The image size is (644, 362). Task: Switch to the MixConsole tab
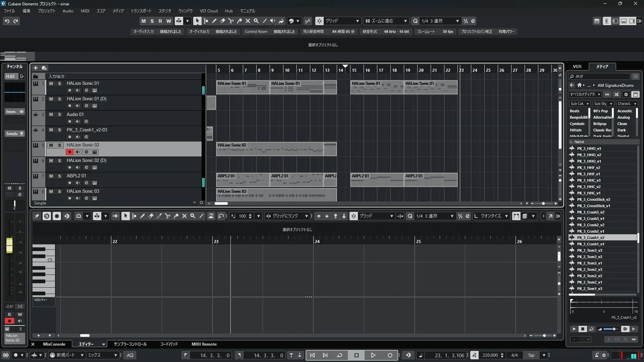[54, 344]
